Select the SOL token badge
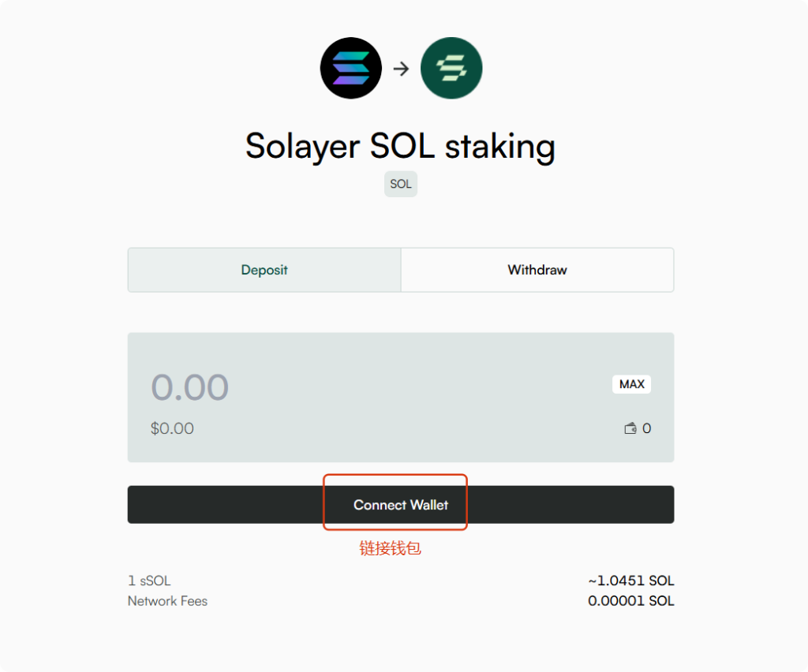Image resolution: width=808 pixels, height=672 pixels. point(400,184)
